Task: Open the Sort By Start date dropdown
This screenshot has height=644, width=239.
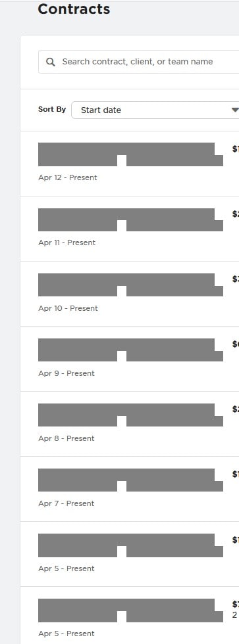Action: (155, 110)
